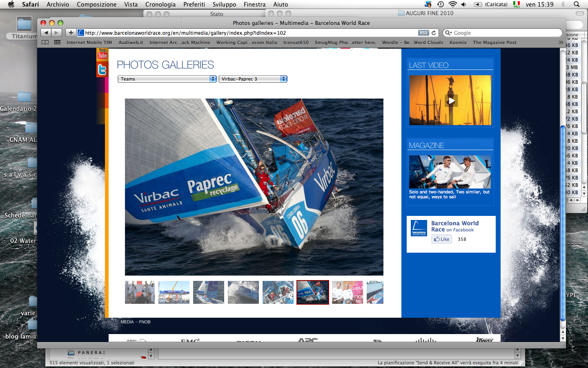Open the Bluetooth menu bar icon
This screenshot has height=368, width=588.
[x=563, y=4]
